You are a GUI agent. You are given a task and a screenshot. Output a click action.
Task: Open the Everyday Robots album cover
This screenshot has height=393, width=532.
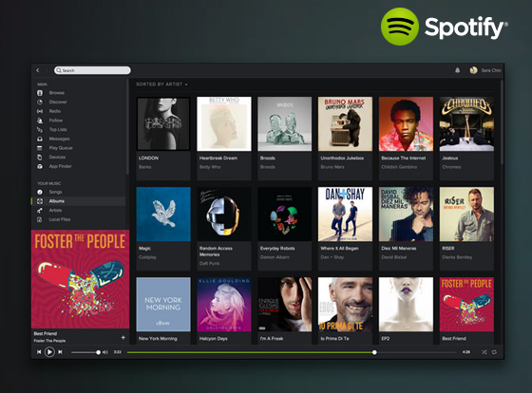(285, 214)
